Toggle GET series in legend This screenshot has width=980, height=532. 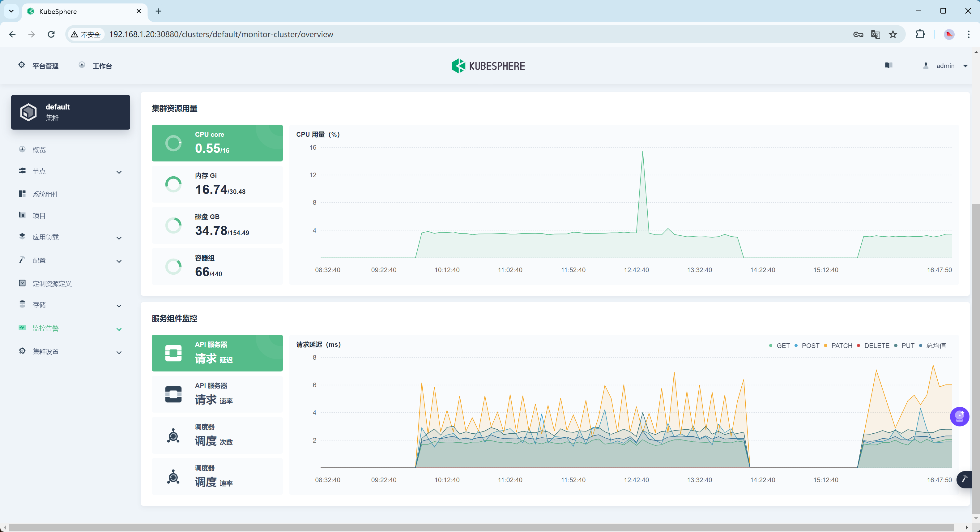[779, 345]
